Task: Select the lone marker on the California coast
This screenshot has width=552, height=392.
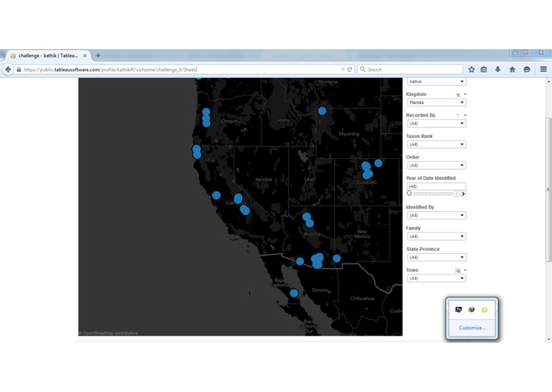Action: [x=216, y=195]
